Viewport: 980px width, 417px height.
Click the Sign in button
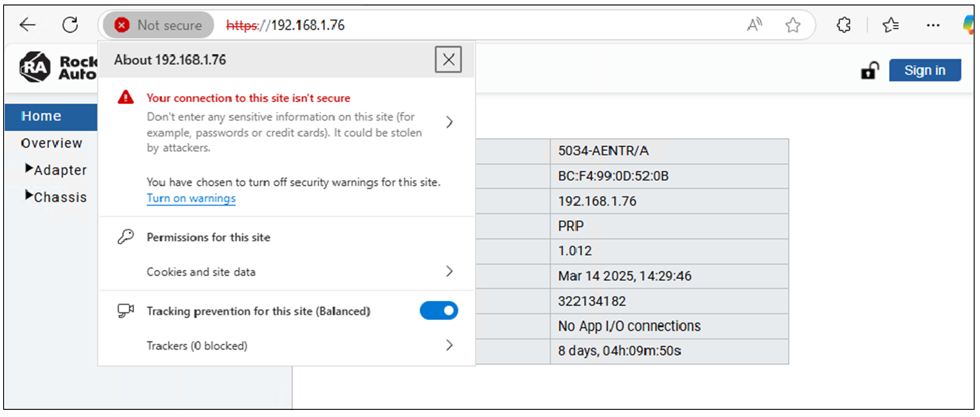coord(925,70)
